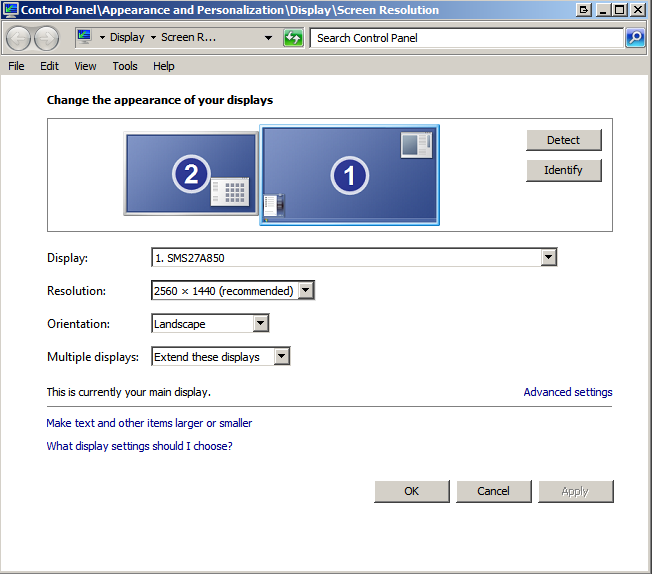Open the Orientation dropdown
The image size is (652, 574).
pos(260,324)
